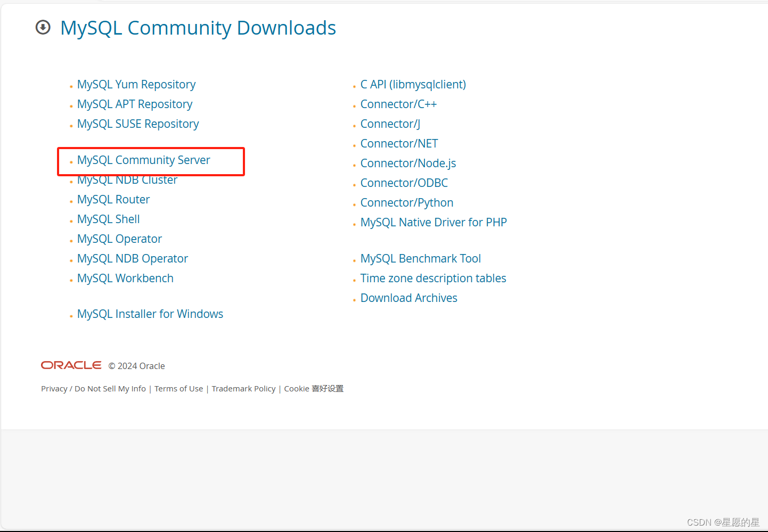
Task: Open Time zone description tables page
Action: 433,278
